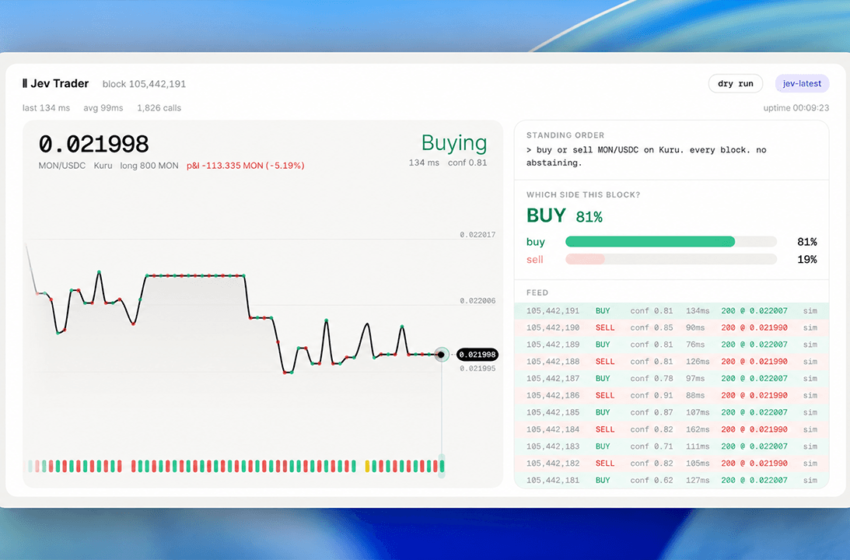This screenshot has width=850, height=560.
Task: Open feed row for block 105,442,190
Action: pos(671,327)
